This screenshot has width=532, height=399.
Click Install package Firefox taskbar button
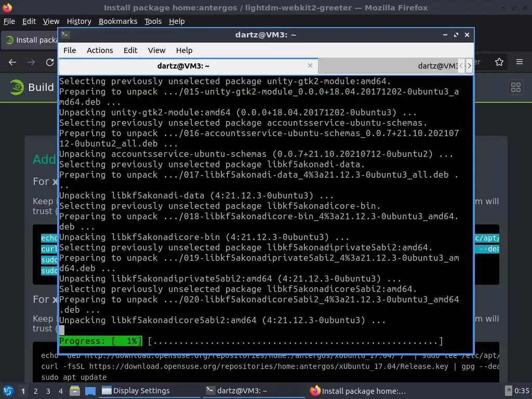click(358, 391)
